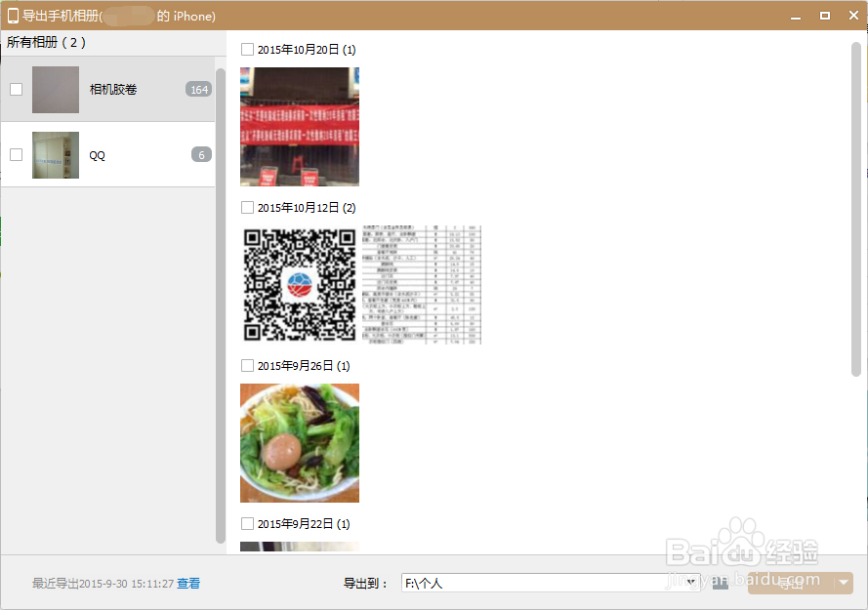868x610 pixels.
Task: Select all photos from 2015年10月12日
Action: [x=247, y=207]
